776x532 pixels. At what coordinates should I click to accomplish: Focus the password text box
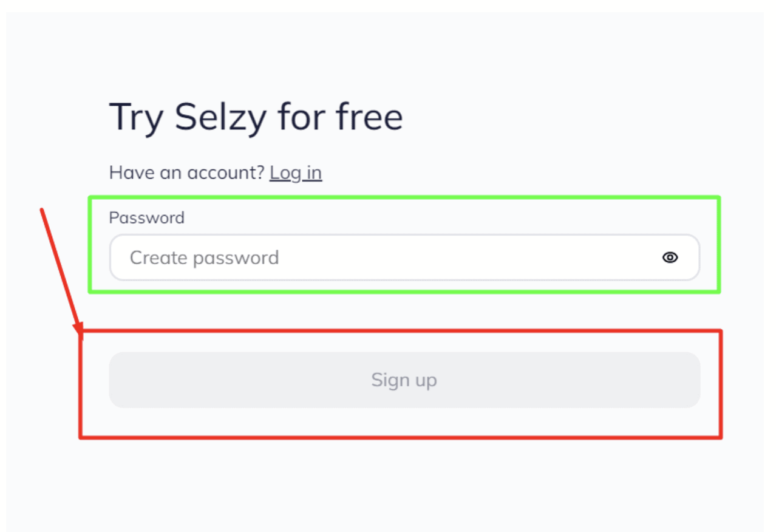pos(389,257)
